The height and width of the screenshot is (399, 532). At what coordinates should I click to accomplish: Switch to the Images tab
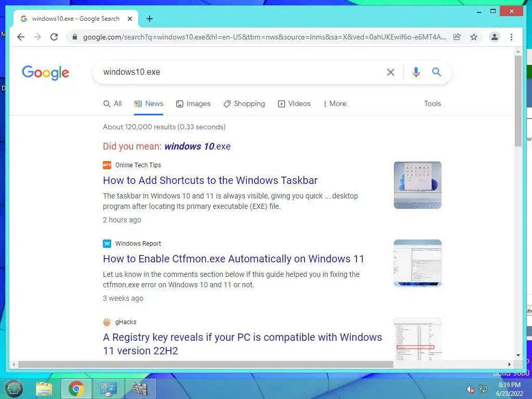[193, 104]
